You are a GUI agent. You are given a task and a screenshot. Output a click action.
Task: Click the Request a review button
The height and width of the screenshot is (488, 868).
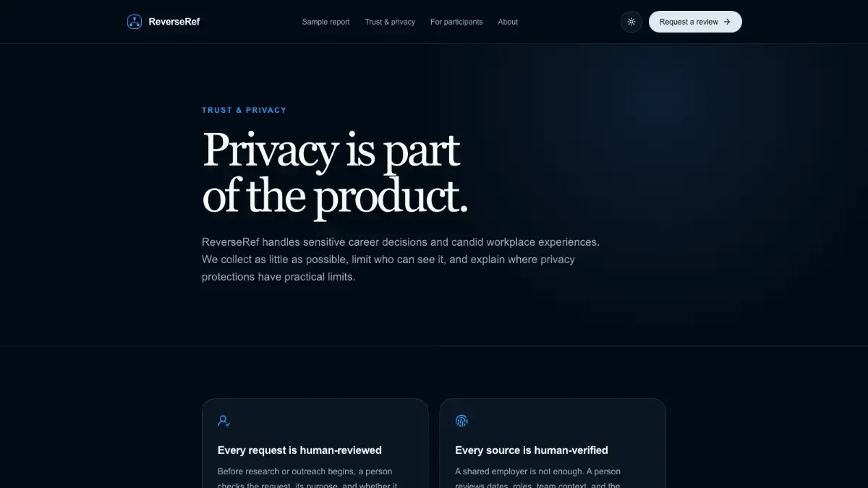[695, 22]
